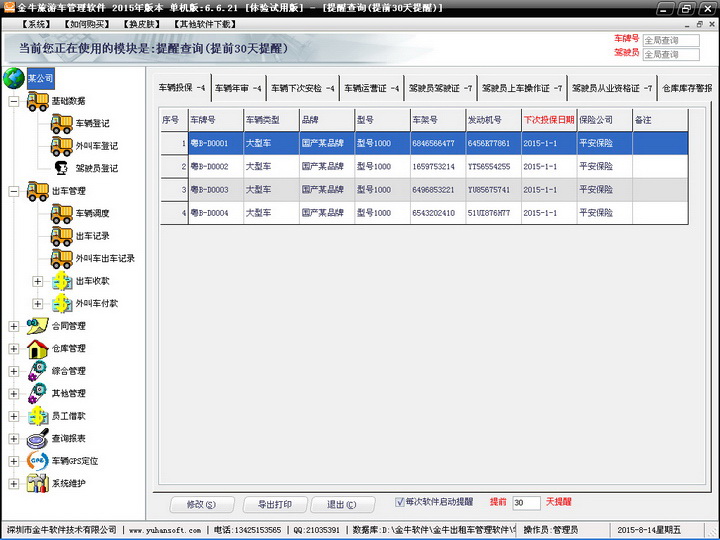
Task: Click the 导出打印 button
Action: pos(275,504)
